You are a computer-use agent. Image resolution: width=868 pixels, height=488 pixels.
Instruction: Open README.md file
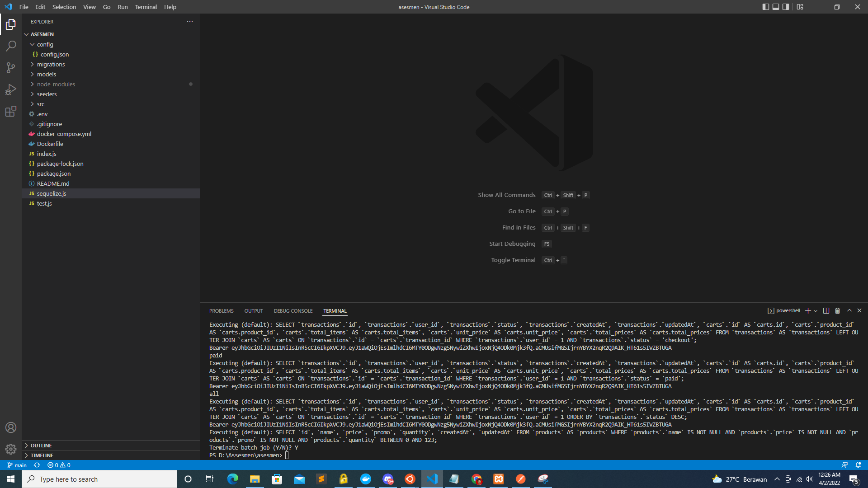[111, 183]
